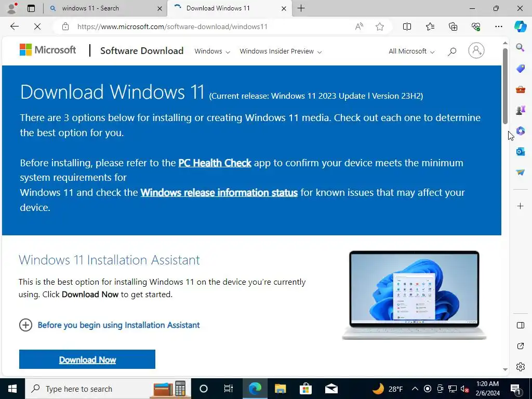
Task: Open the 28°F weather widget
Action: tap(388, 389)
